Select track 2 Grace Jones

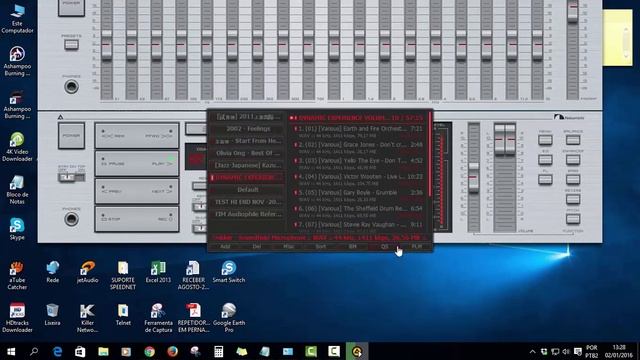pyautogui.click(x=358, y=147)
